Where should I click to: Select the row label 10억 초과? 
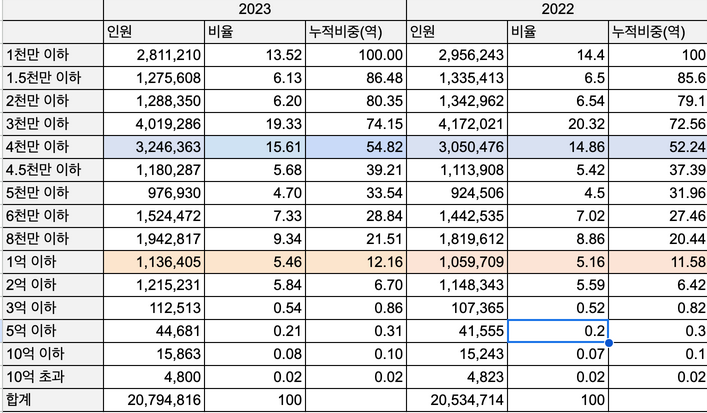(53, 377)
